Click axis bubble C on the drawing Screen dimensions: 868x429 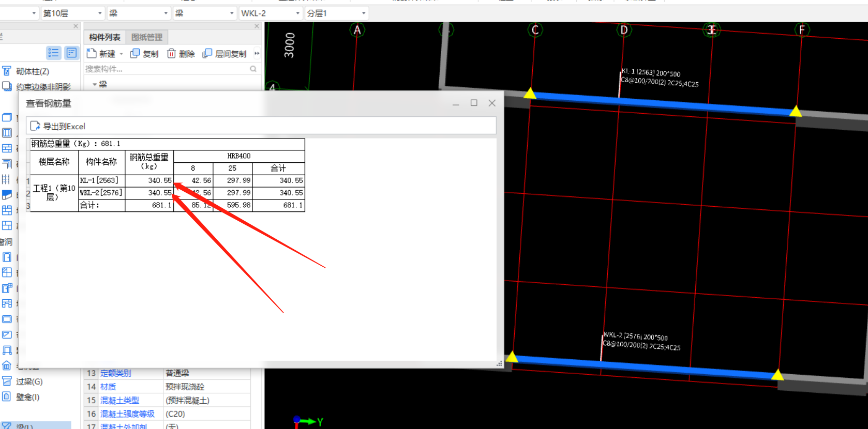tap(535, 30)
